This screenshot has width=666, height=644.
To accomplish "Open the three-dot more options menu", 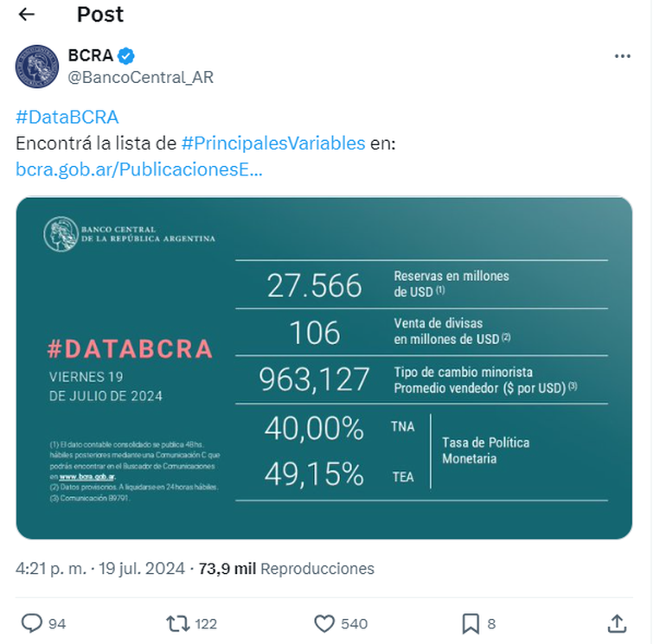I will (622, 56).
